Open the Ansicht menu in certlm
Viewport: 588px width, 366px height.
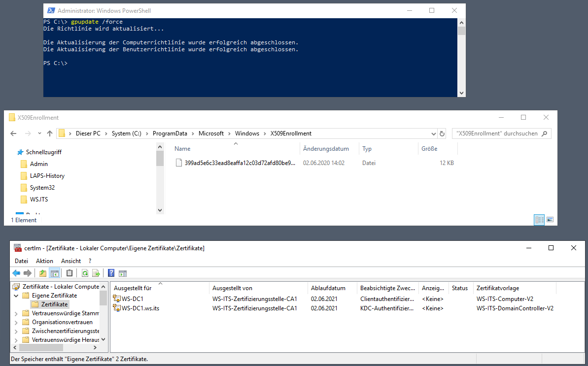click(71, 261)
